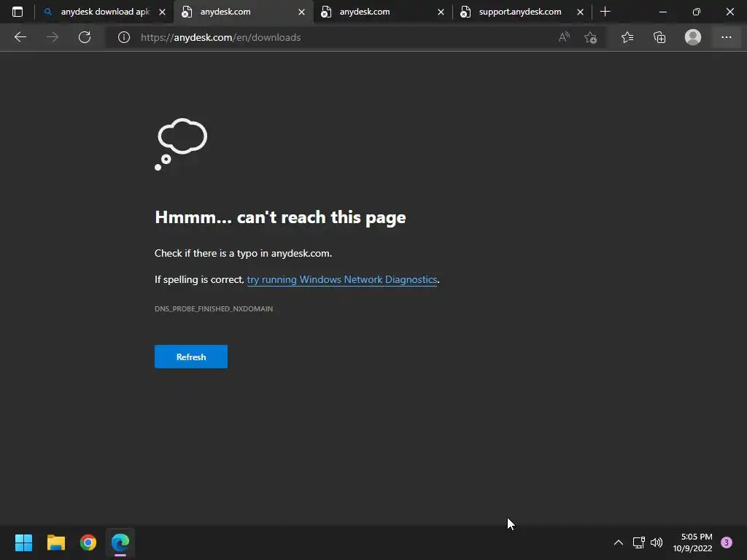
Task: Show hidden system tray icons
Action: point(619,542)
